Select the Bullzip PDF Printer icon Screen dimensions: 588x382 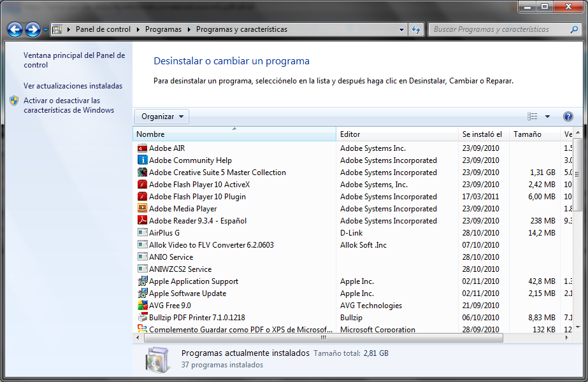(143, 318)
